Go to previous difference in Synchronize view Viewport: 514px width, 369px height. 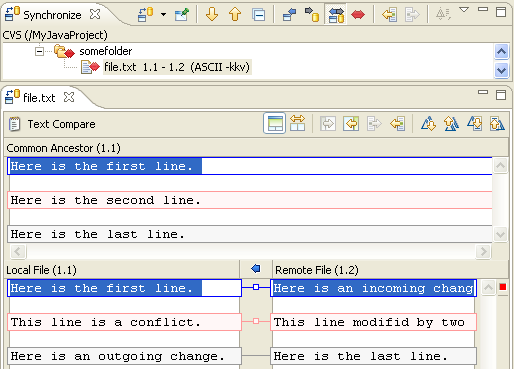pos(235,14)
